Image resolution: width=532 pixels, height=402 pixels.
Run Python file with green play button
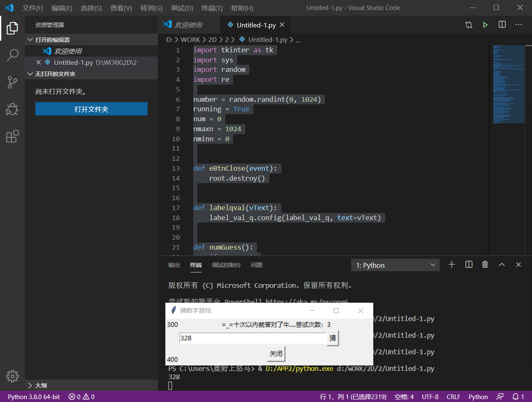(x=485, y=25)
